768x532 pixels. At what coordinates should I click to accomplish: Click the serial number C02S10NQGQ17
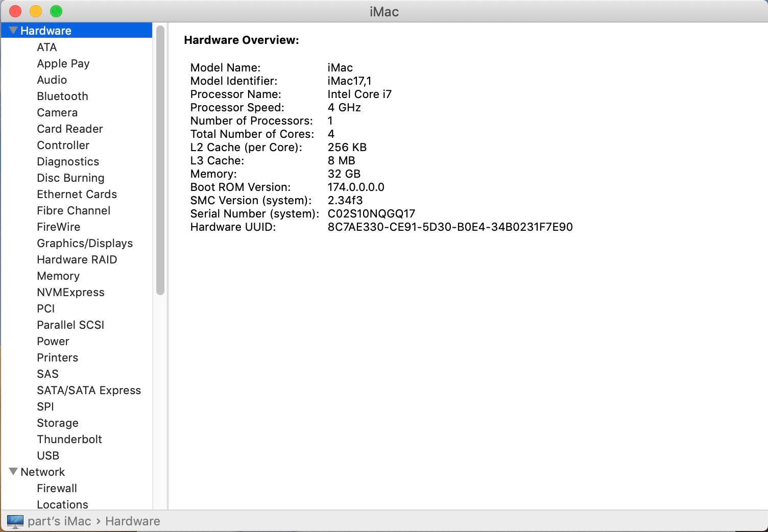371,213
